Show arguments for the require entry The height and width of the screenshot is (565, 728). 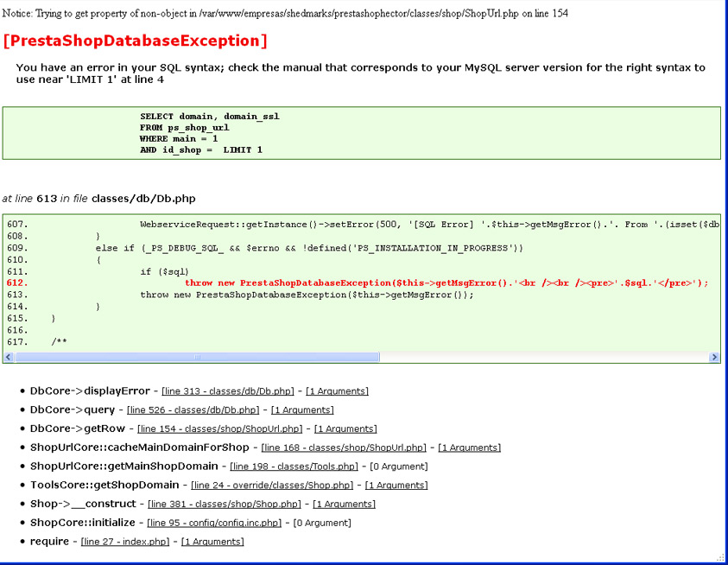[212, 542]
